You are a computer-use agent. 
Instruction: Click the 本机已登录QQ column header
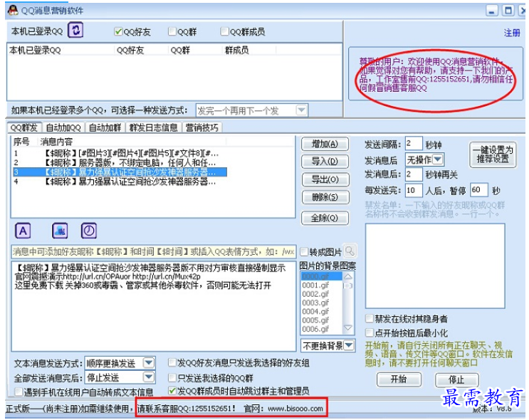pyautogui.click(x=61, y=51)
